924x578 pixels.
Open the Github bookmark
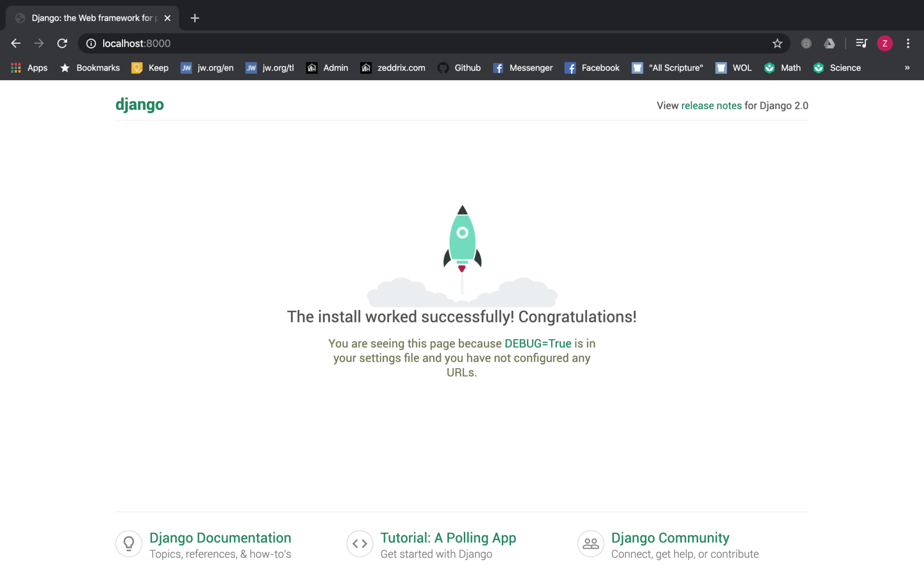tap(459, 68)
